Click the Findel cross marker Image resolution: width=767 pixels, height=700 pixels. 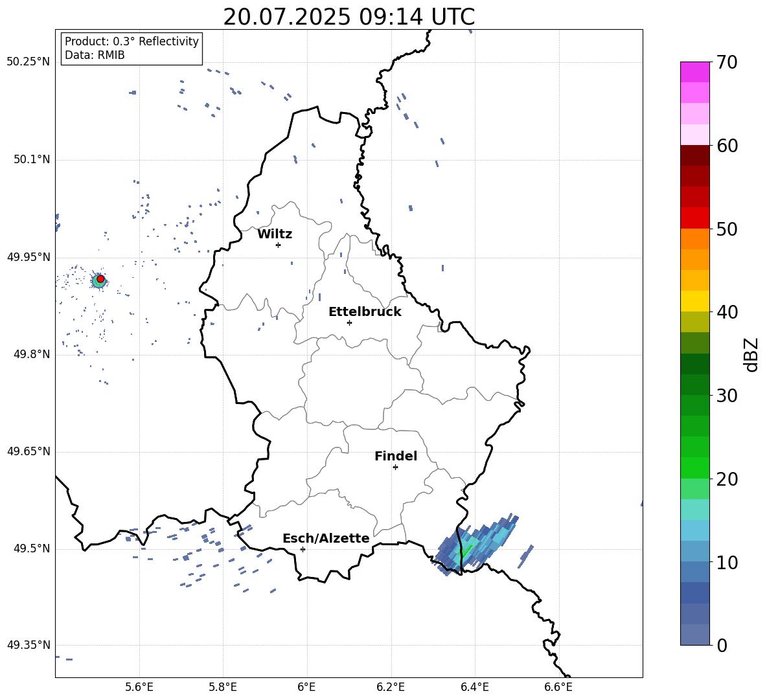[x=396, y=468]
